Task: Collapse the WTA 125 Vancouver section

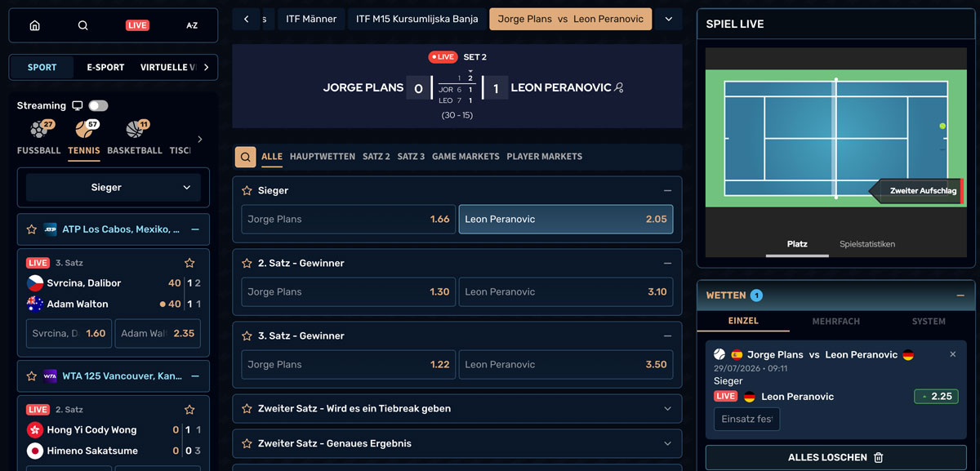Action: (195, 376)
